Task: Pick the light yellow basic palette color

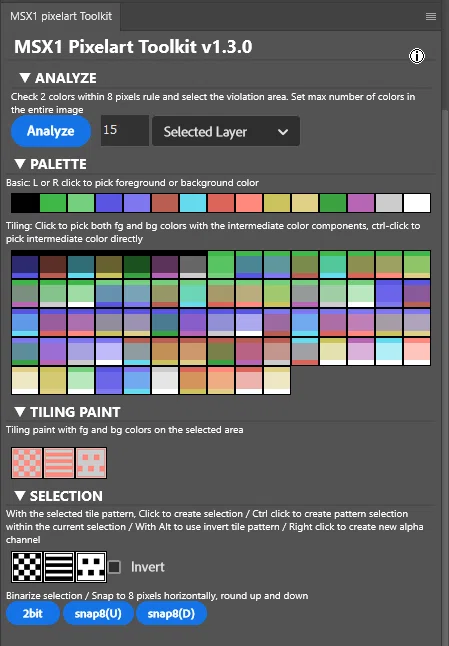Action: click(305, 203)
